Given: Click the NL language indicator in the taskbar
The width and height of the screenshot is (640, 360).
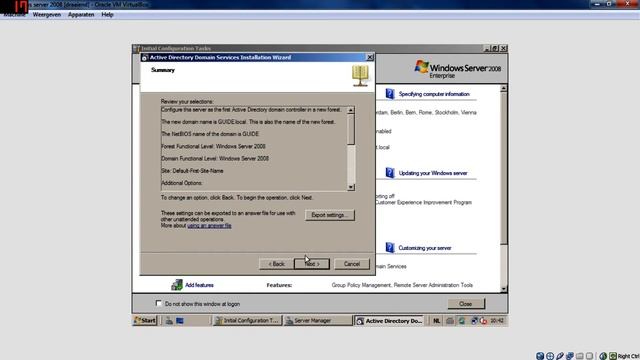Looking at the screenshot, I should (436, 321).
